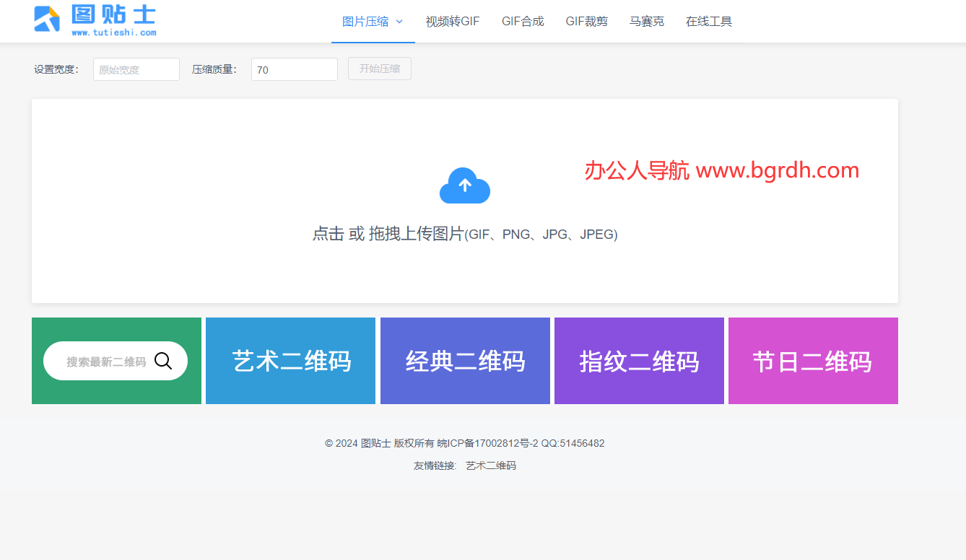966x560 pixels.
Task: Click the 压缩质量 label
Action: pos(214,70)
